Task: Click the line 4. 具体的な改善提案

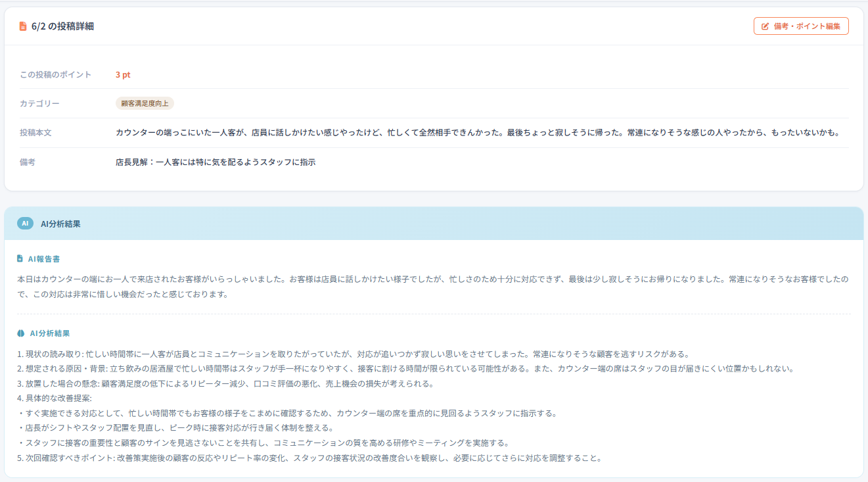Action: point(55,398)
